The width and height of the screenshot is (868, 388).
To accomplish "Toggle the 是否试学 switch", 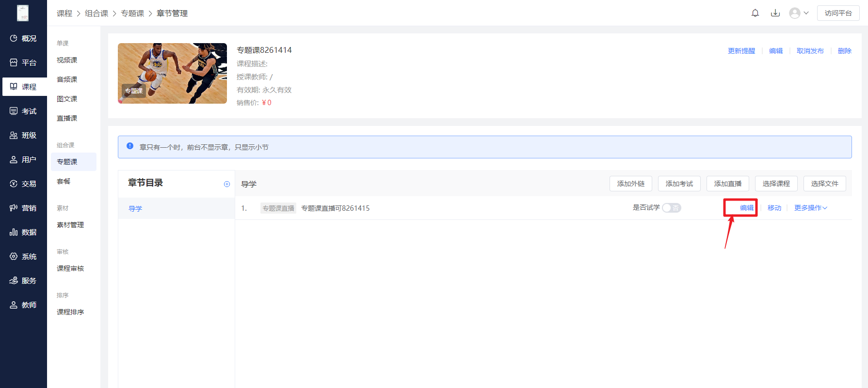I will [672, 208].
